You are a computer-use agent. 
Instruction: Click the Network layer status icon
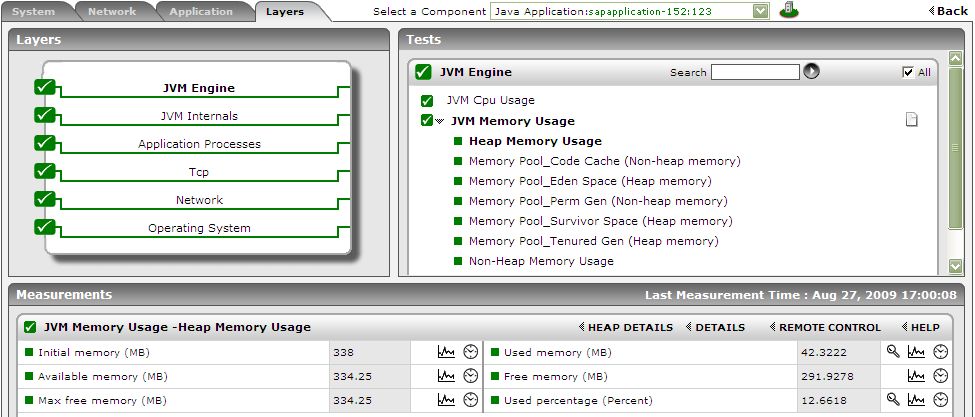click(45, 199)
